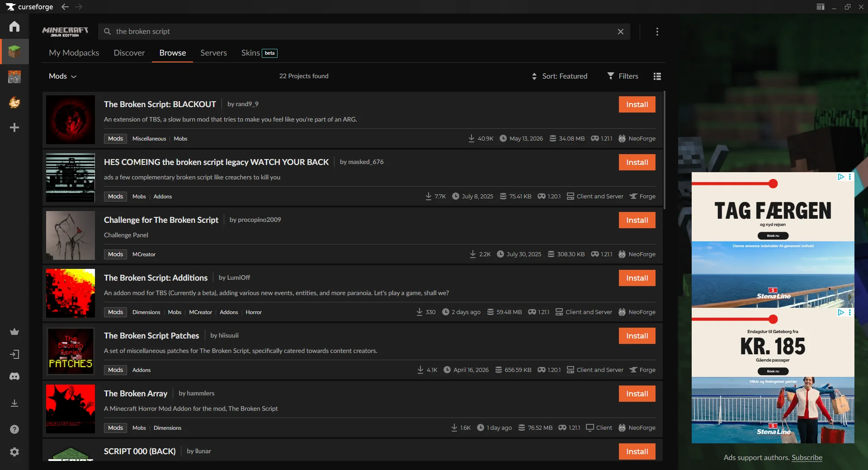Click the AdChoices icon on the top ad
Viewport: 868px width, 470px height.
[x=841, y=177]
